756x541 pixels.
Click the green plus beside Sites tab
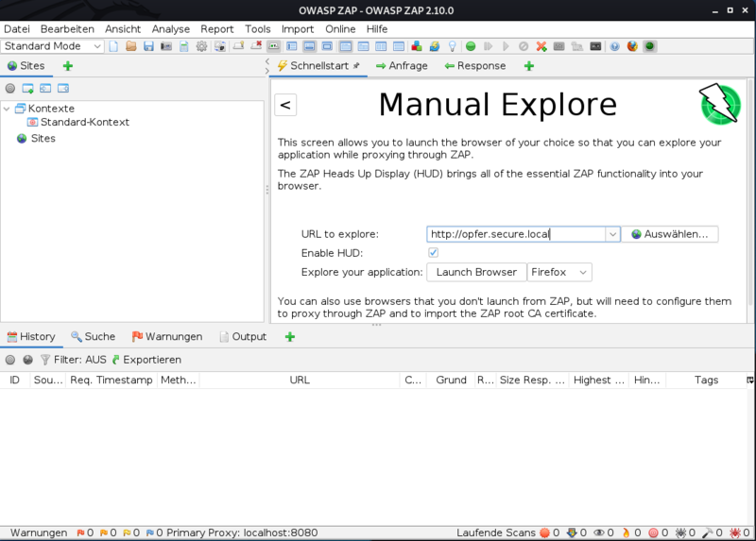(x=67, y=66)
